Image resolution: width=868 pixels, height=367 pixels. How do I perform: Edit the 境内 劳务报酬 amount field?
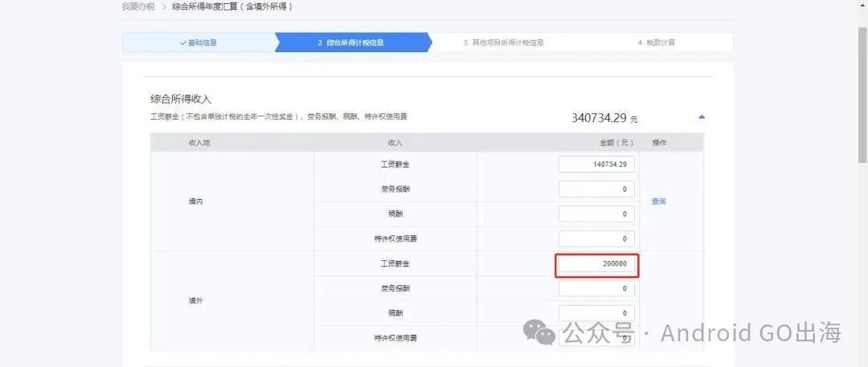(x=596, y=190)
